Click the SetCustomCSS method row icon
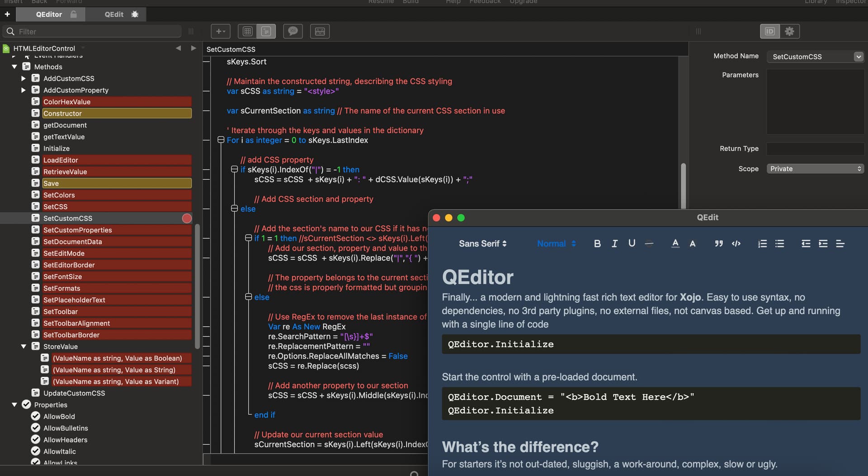 35,218
